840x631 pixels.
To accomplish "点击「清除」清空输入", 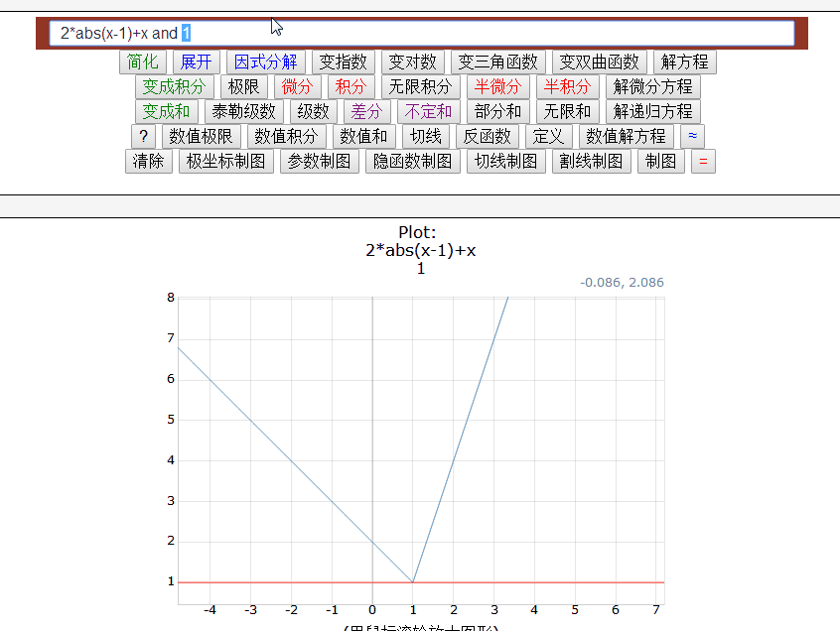I will click(148, 161).
